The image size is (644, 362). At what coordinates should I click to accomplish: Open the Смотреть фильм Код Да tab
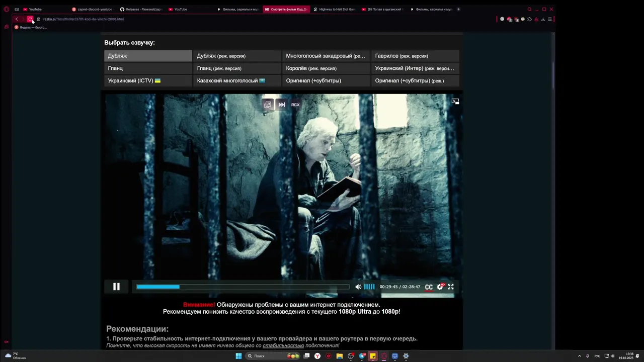click(286, 9)
